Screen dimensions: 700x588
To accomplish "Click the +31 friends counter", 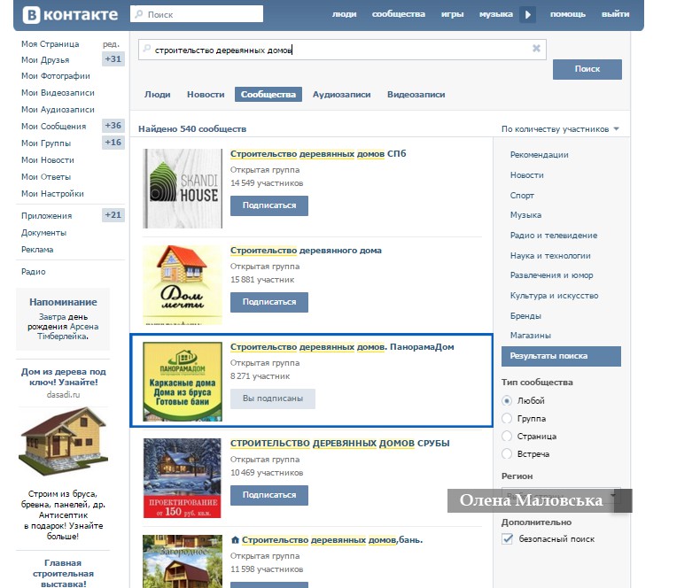I will [x=113, y=59].
